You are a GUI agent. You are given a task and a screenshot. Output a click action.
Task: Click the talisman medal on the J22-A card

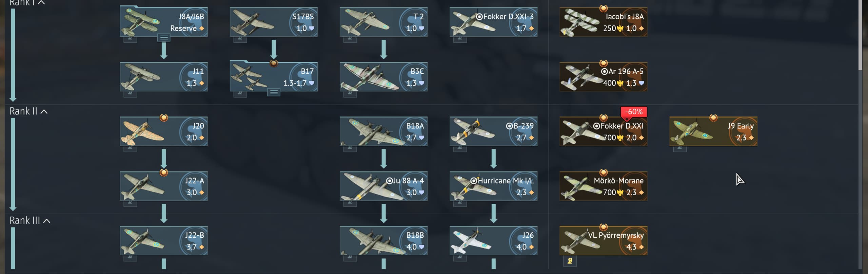point(164,172)
